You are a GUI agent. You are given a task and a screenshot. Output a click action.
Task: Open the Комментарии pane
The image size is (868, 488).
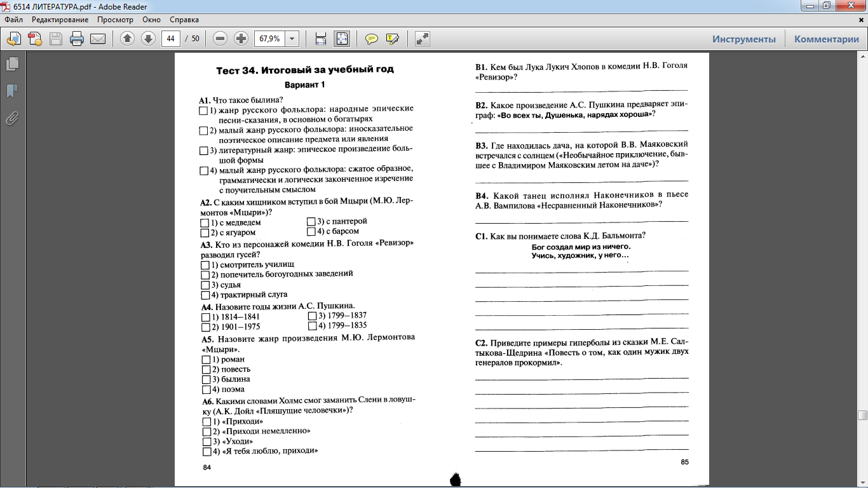826,39
